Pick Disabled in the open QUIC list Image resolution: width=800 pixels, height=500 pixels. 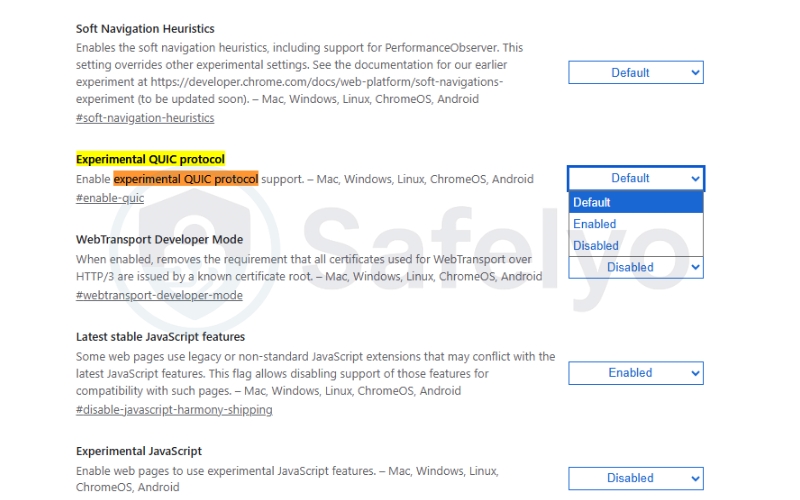[x=596, y=246]
